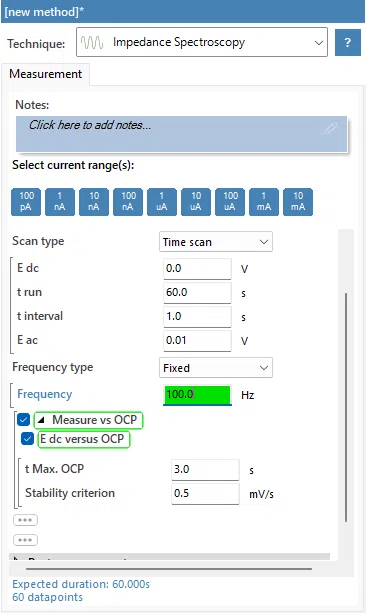The width and height of the screenshot is (367, 615).
Task: Toggle the 100 pA current range
Action: pyautogui.click(x=26, y=202)
